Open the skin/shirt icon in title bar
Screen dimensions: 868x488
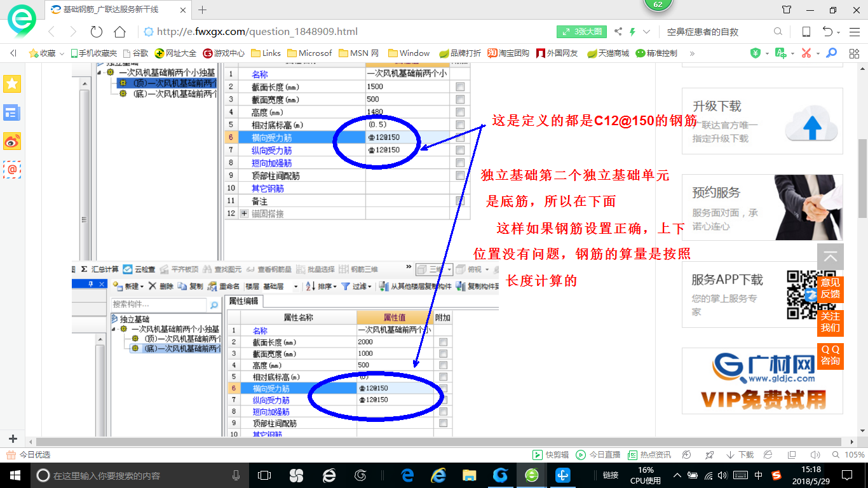(x=787, y=10)
